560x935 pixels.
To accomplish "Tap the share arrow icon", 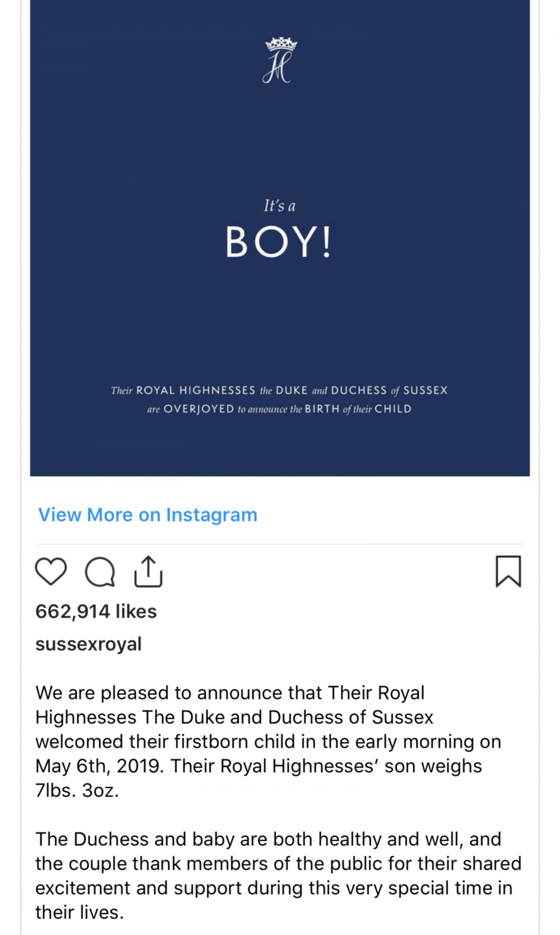I will (x=148, y=571).
